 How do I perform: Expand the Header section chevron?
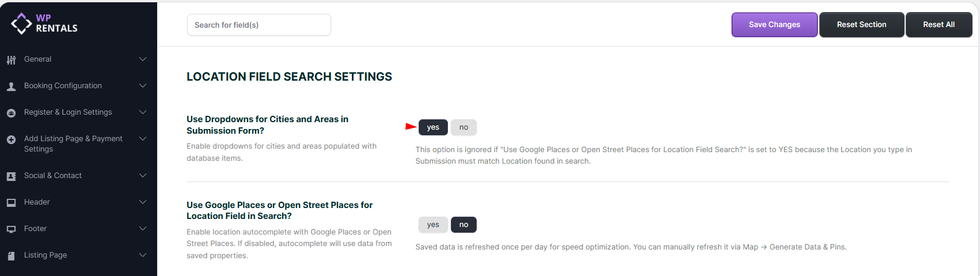tap(143, 202)
